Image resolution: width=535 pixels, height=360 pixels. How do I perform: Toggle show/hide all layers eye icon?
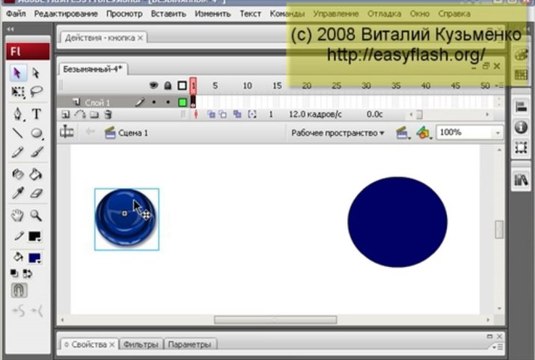click(x=154, y=85)
